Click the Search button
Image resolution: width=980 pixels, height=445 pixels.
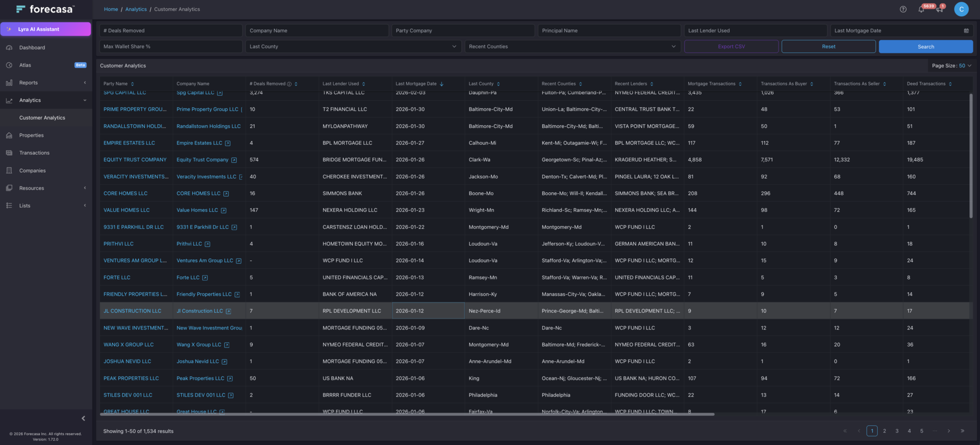pyautogui.click(x=926, y=46)
